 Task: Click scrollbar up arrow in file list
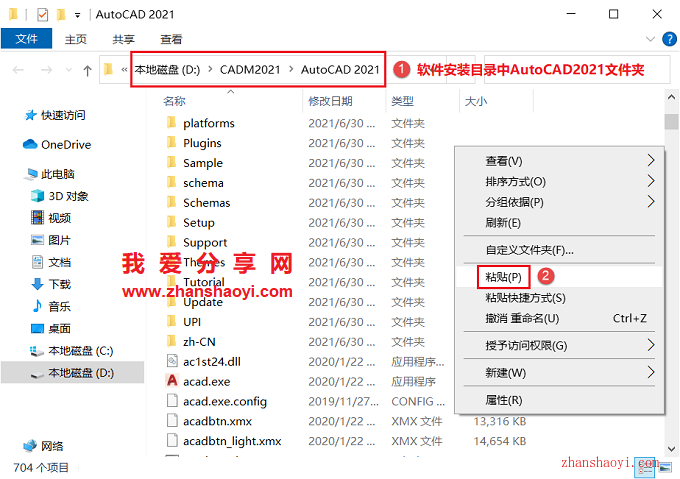tap(671, 98)
